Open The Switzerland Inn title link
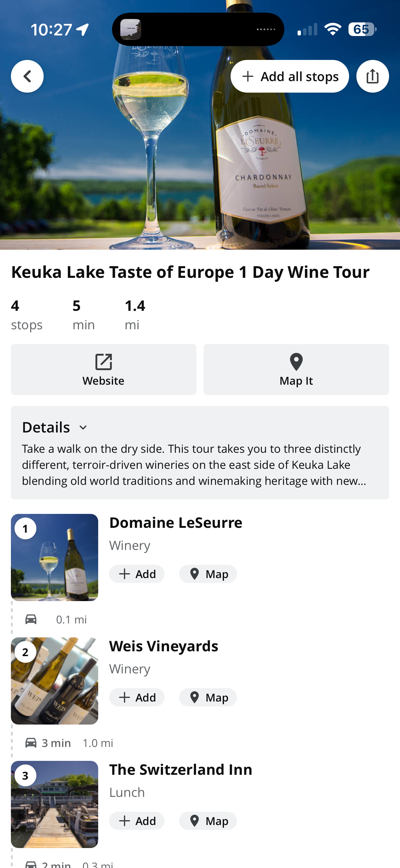The width and height of the screenshot is (400, 868). point(180,770)
